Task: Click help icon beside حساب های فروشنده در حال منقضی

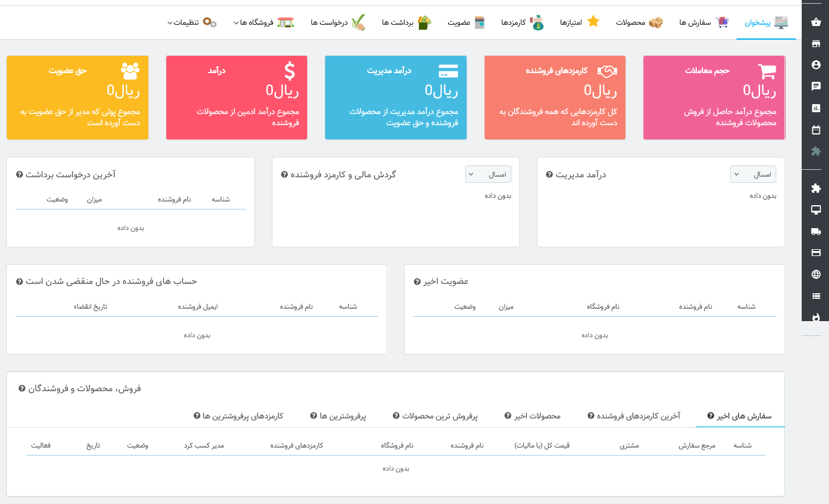Action: 19,281
